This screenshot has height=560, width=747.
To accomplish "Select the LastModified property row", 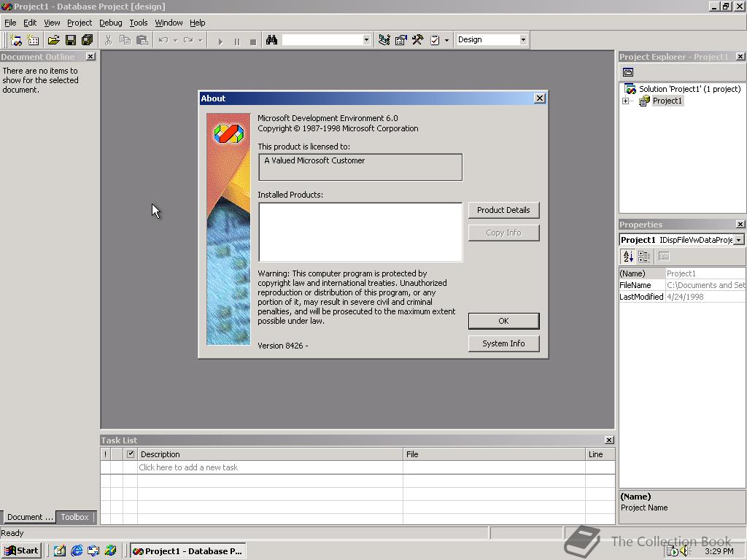I will (x=682, y=297).
